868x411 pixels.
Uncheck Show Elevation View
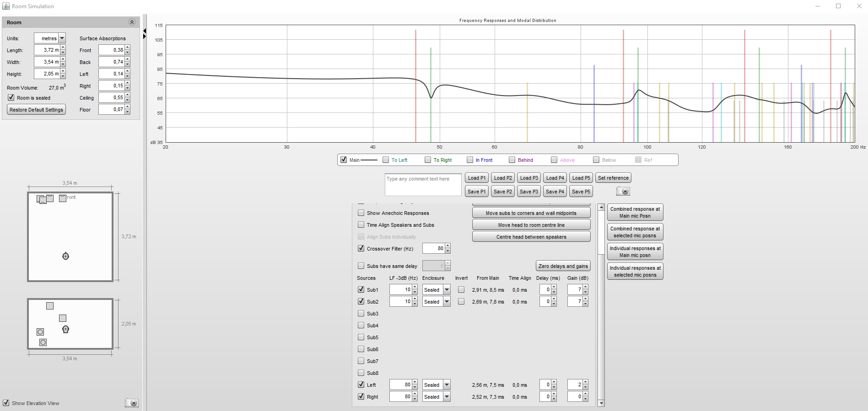coord(6,403)
